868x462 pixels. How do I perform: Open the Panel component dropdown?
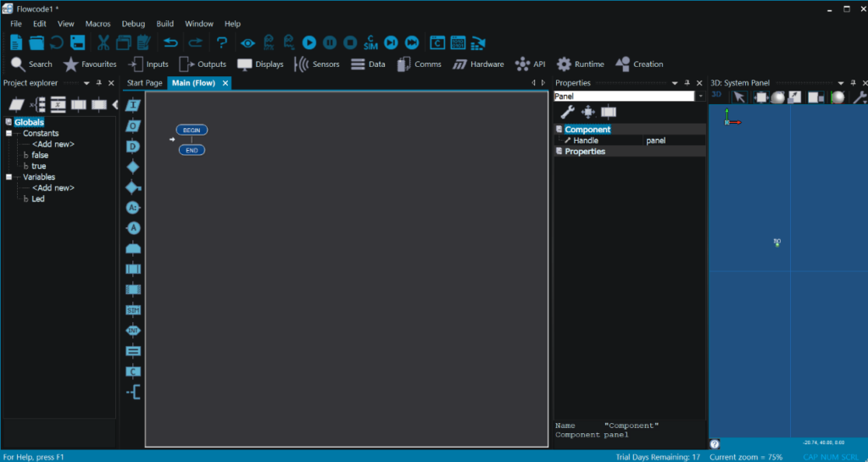click(x=700, y=97)
